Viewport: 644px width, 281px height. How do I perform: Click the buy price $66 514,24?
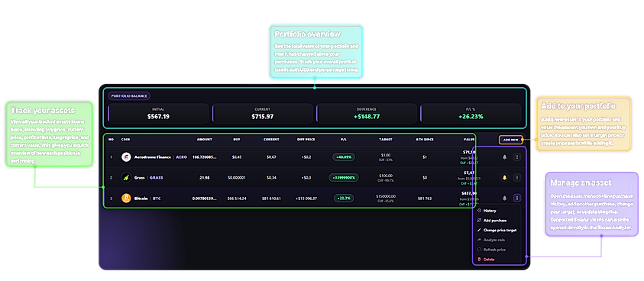(x=237, y=199)
